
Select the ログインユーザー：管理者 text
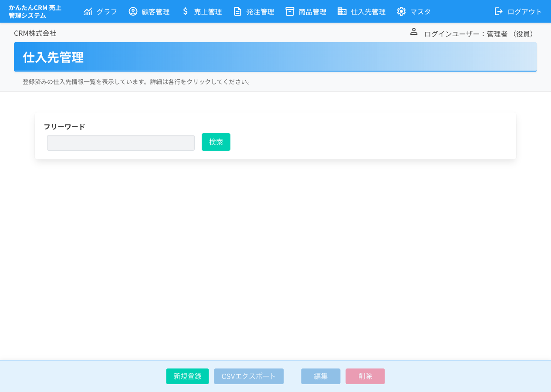[x=478, y=34]
